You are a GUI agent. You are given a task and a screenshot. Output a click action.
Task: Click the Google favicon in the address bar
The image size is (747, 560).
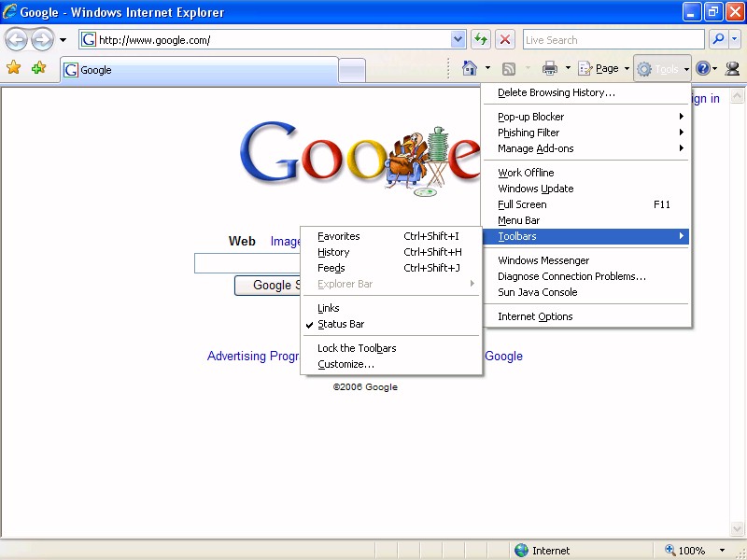pyautogui.click(x=89, y=40)
